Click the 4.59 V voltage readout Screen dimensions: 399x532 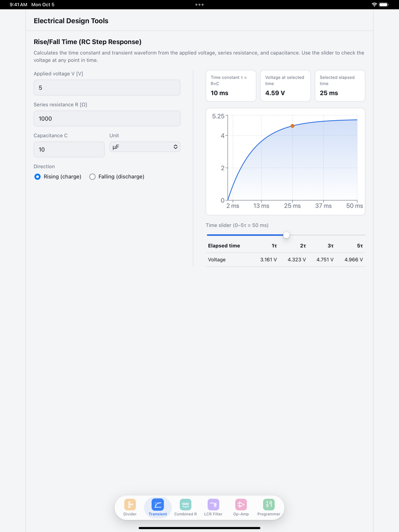275,93
